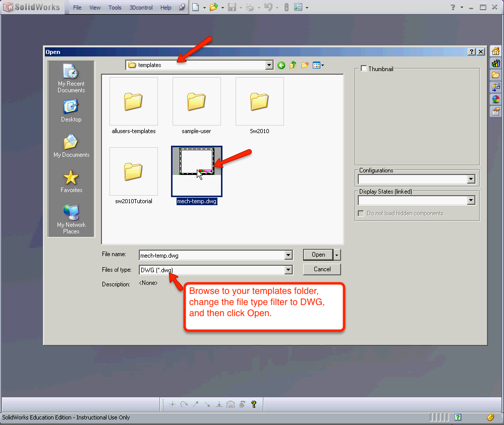Expand the Configurations dropdown
Image resolution: width=504 pixels, height=425 pixels.
tap(471, 179)
